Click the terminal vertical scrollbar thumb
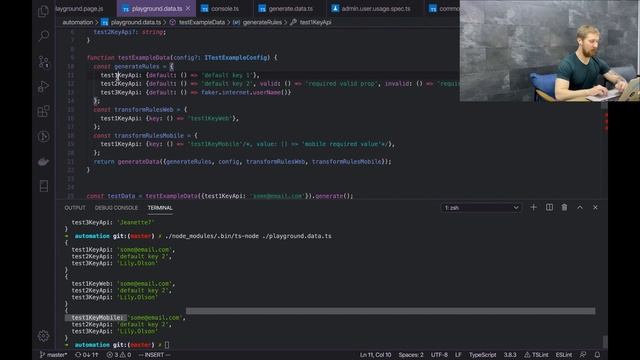This screenshot has width=640, height=360. [605, 342]
